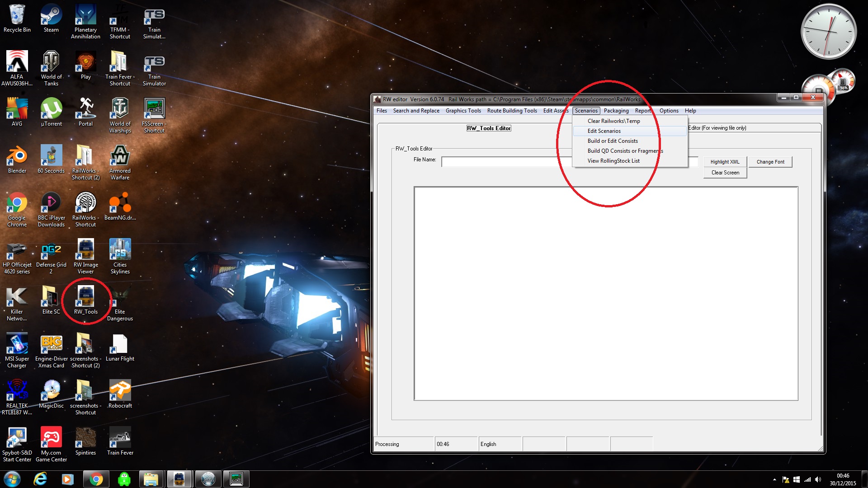
Task: Open the Graphics Tools menu
Action: click(463, 111)
